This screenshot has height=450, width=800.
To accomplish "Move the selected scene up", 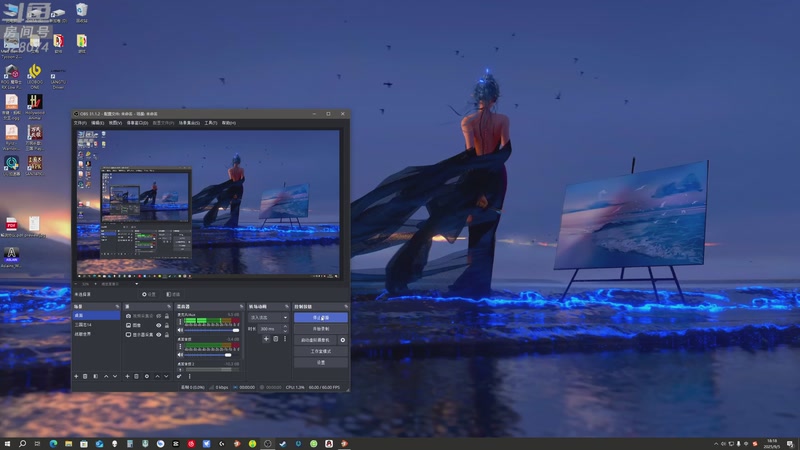I will (x=106, y=377).
